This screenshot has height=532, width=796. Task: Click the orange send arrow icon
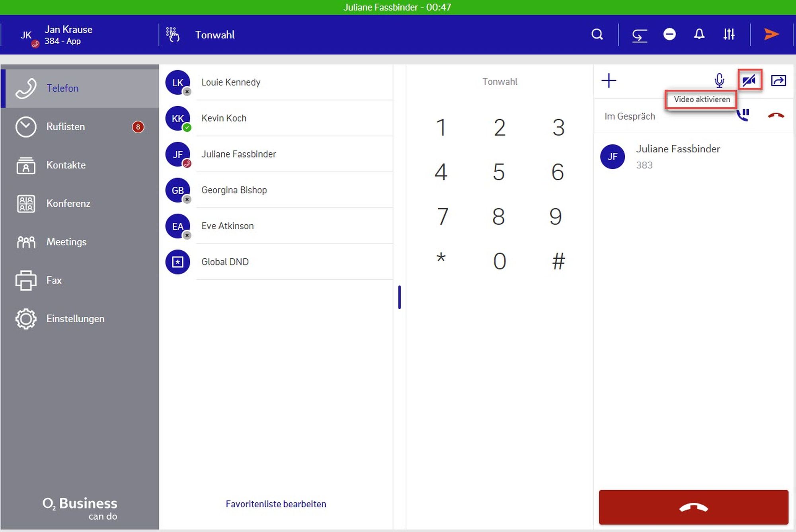tap(771, 35)
